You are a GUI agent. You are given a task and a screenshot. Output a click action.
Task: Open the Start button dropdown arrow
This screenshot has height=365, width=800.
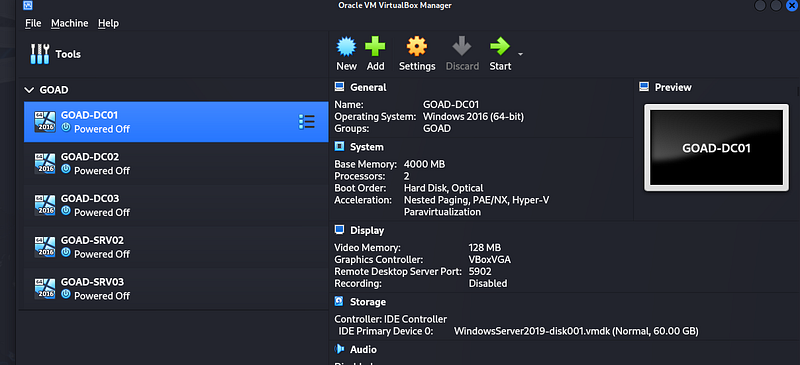click(520, 54)
